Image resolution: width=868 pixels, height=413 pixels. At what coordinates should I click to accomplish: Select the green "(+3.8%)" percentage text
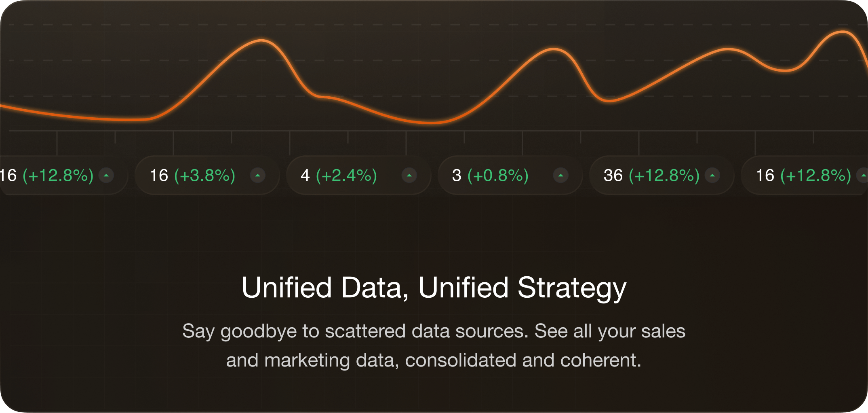pyautogui.click(x=204, y=176)
